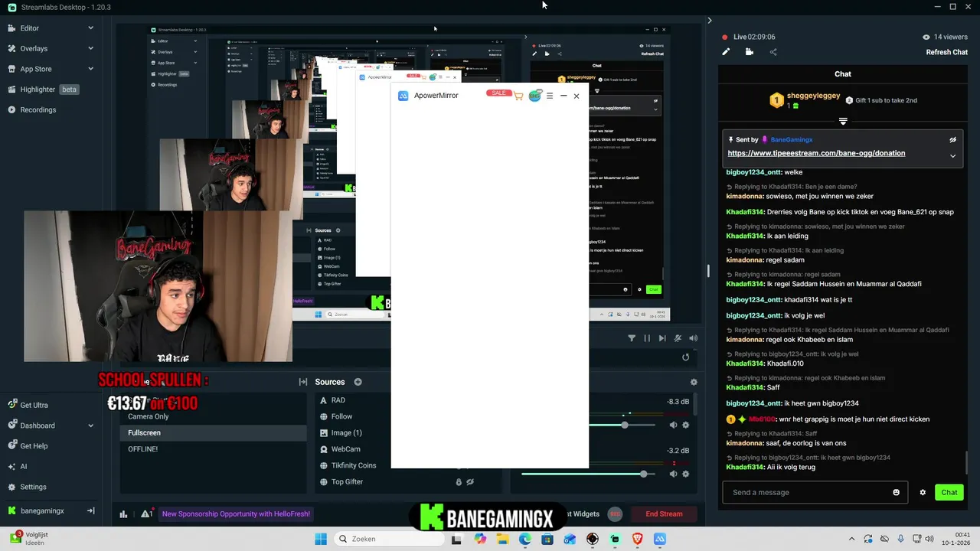This screenshot has height=551, width=980.
Task: Select the Chat tab header
Action: pos(843,74)
